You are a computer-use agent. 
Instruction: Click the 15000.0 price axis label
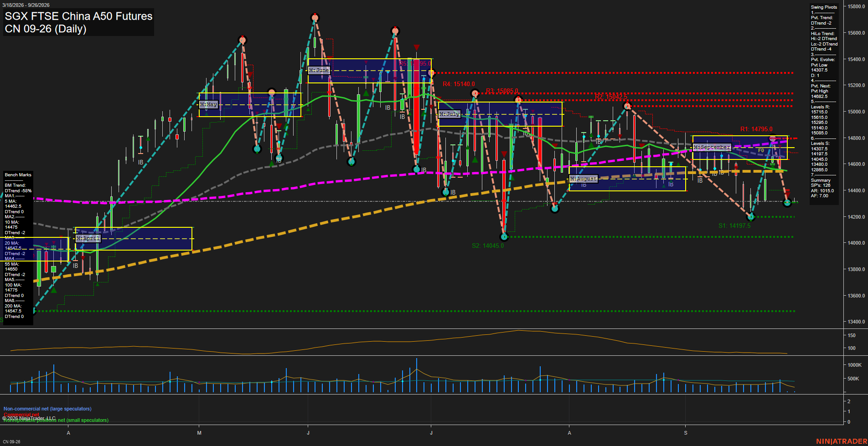(856, 112)
